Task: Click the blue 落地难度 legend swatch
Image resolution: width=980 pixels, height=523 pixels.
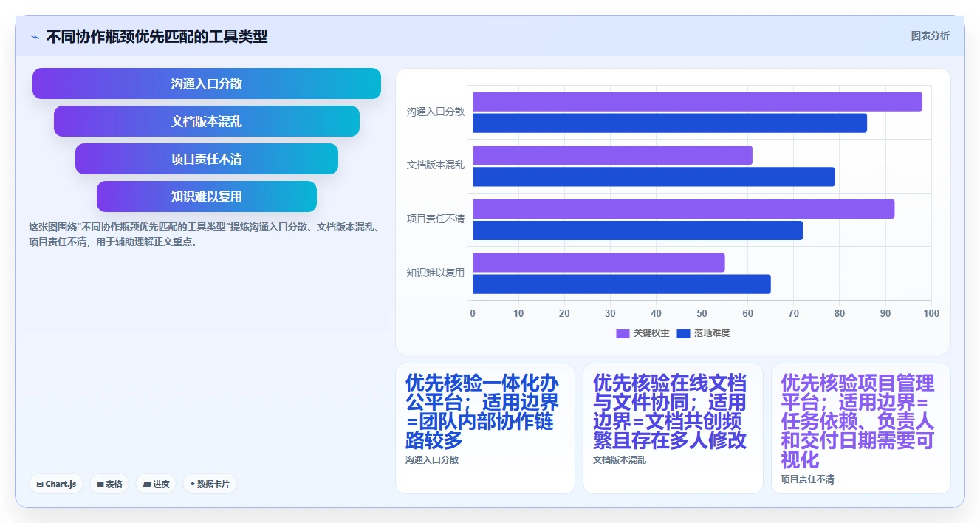Action: (684, 334)
